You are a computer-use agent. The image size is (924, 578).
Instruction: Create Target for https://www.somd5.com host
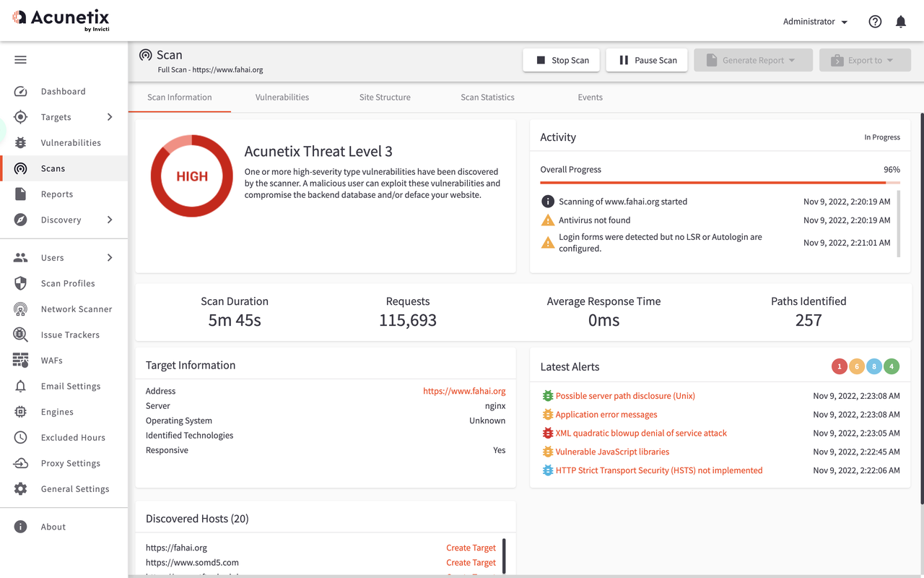pyautogui.click(x=471, y=563)
